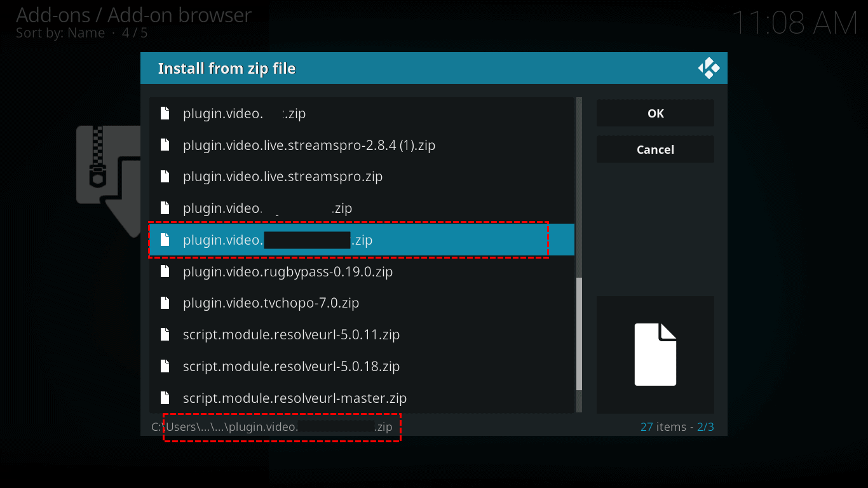Click the Kodi logo in dialog header
This screenshot has height=488, width=868.
point(709,68)
